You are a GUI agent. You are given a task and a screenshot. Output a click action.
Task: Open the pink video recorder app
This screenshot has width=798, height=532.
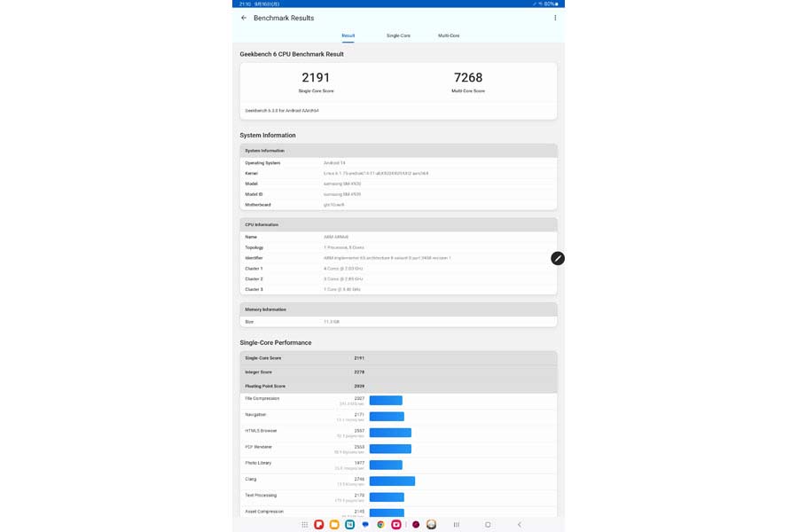[x=396, y=524]
